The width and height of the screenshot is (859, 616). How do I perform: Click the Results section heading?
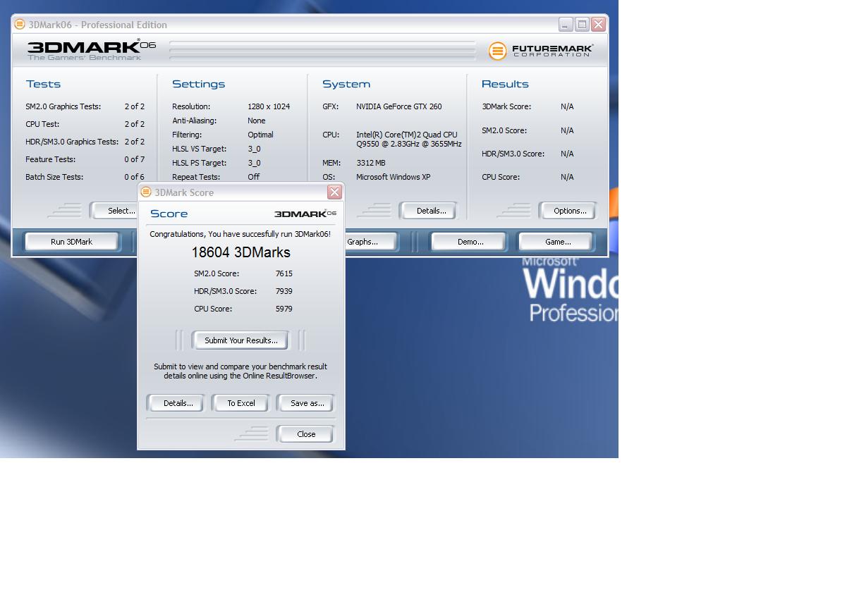coord(505,84)
